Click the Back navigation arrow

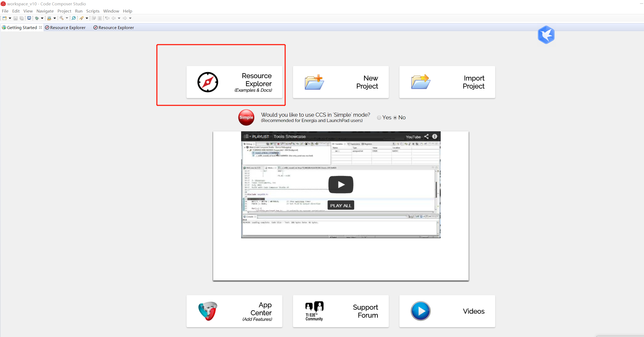(x=114, y=18)
